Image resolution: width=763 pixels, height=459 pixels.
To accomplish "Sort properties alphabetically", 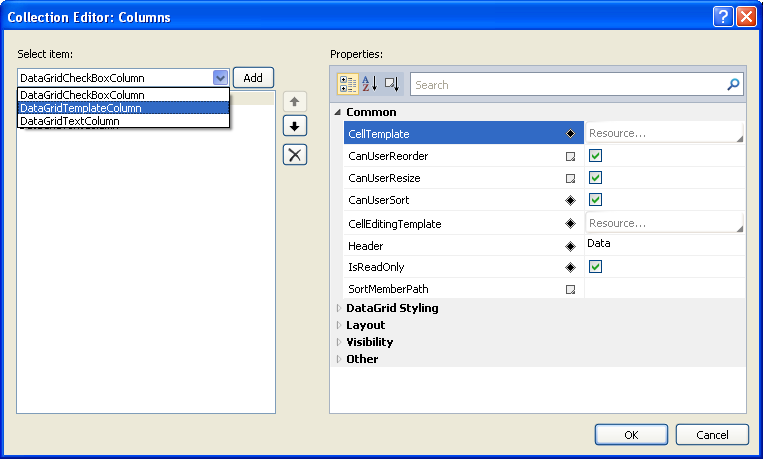I will tap(369, 85).
